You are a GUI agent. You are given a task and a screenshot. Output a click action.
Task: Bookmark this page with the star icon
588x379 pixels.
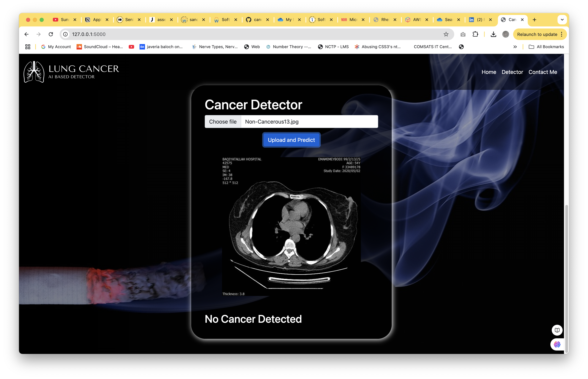click(446, 34)
